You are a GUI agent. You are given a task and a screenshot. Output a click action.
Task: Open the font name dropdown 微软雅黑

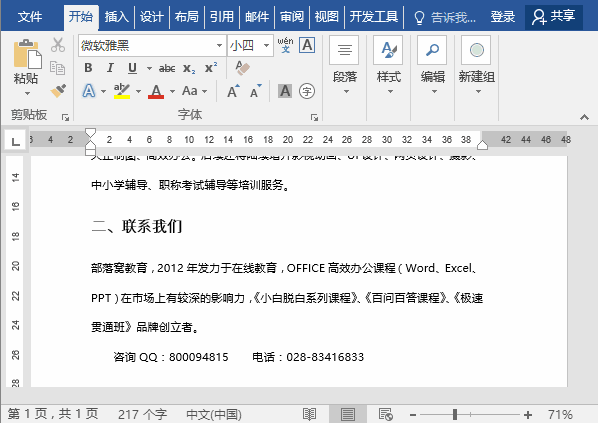[x=153, y=46]
